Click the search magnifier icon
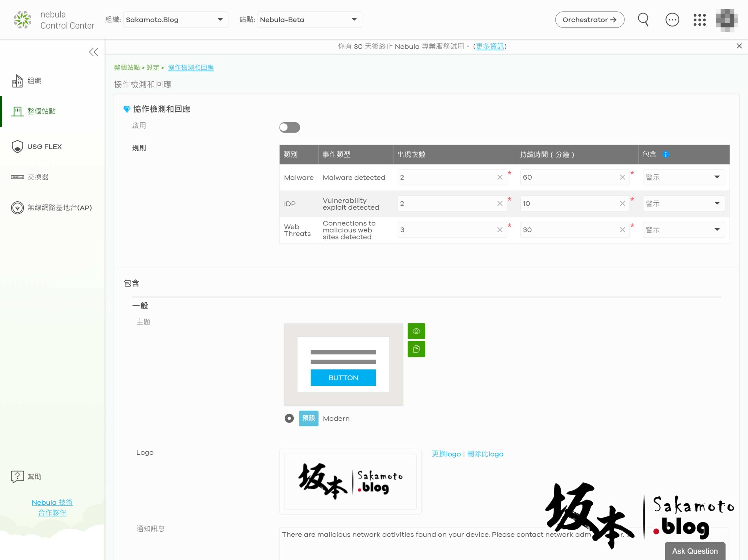The width and height of the screenshot is (748, 560). (x=643, y=20)
